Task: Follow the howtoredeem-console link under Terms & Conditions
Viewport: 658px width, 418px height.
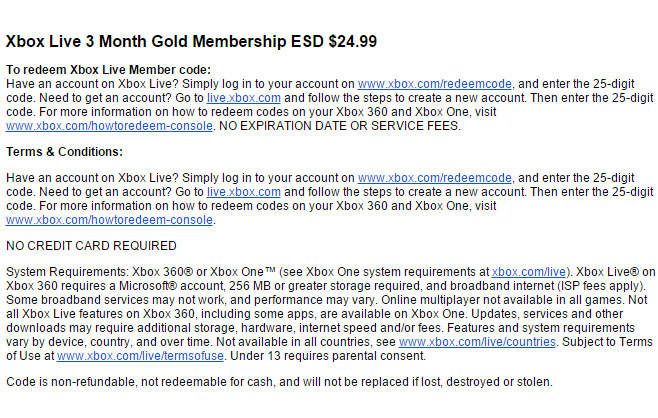Action: point(109,220)
